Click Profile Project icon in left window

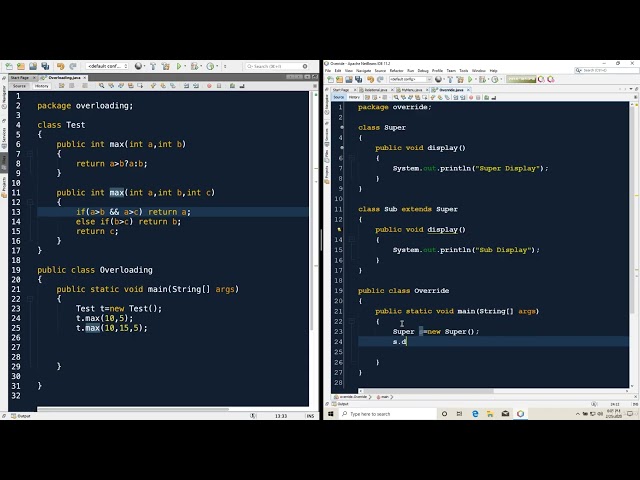(210, 66)
